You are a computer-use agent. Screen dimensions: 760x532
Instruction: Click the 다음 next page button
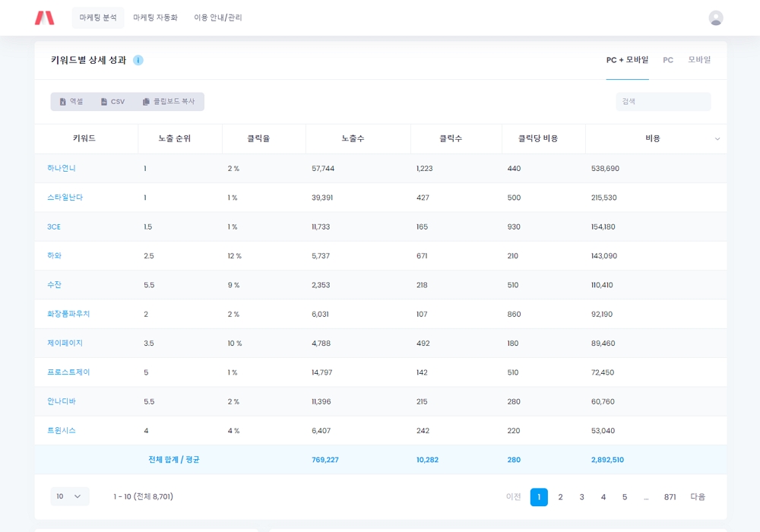(698, 497)
